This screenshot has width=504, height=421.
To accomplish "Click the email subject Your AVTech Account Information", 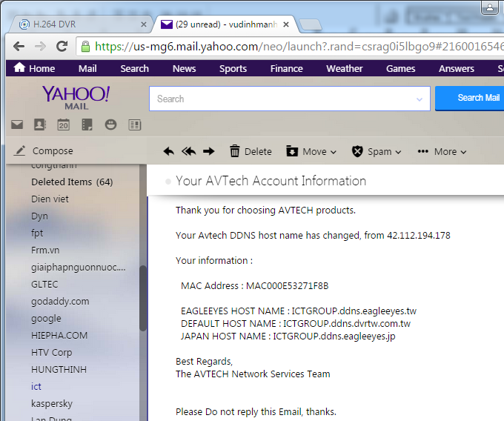I will click(x=271, y=181).
